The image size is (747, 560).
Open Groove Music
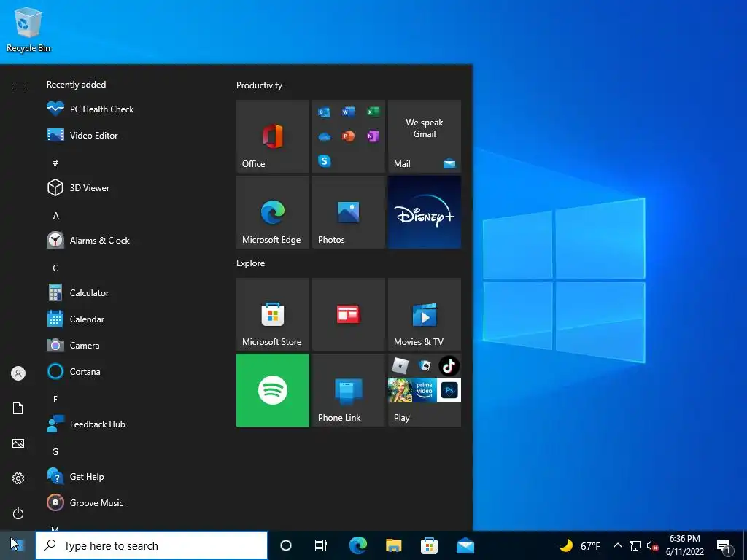point(85,503)
